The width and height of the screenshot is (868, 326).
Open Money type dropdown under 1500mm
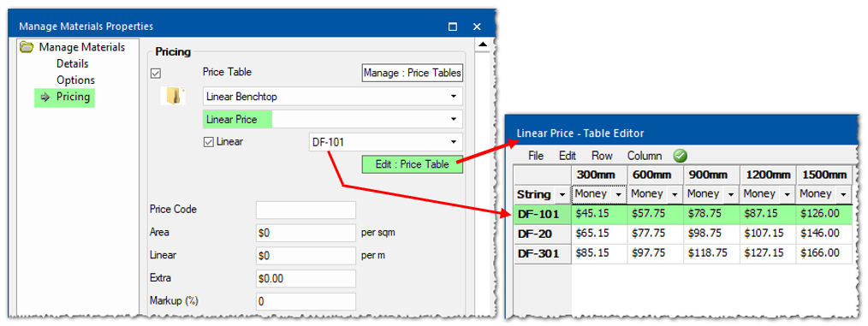click(844, 195)
